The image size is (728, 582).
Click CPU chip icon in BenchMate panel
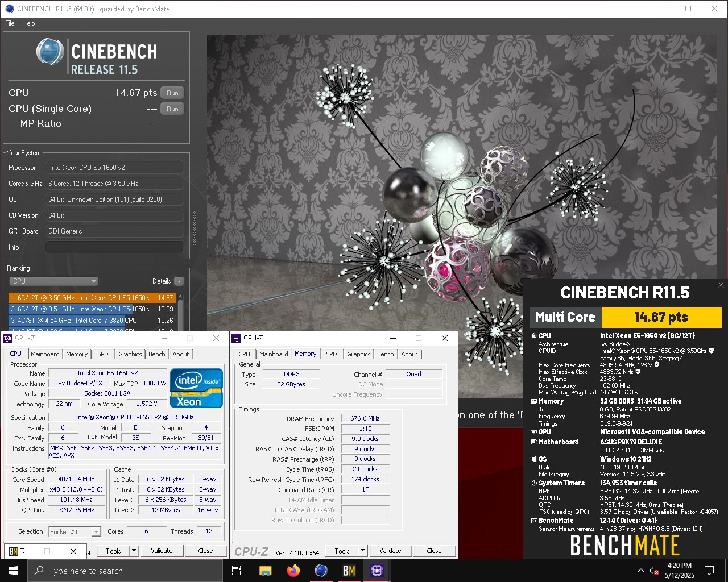pos(534,336)
